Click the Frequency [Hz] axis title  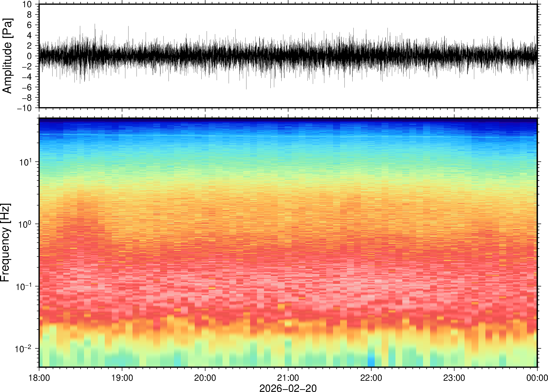5,242
